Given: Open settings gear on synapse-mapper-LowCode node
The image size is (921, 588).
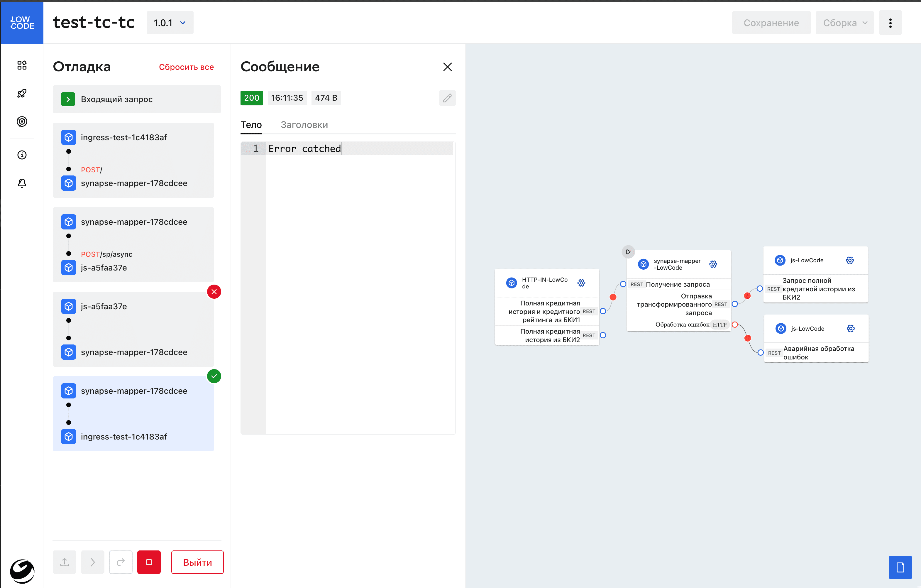Looking at the screenshot, I should (x=713, y=264).
